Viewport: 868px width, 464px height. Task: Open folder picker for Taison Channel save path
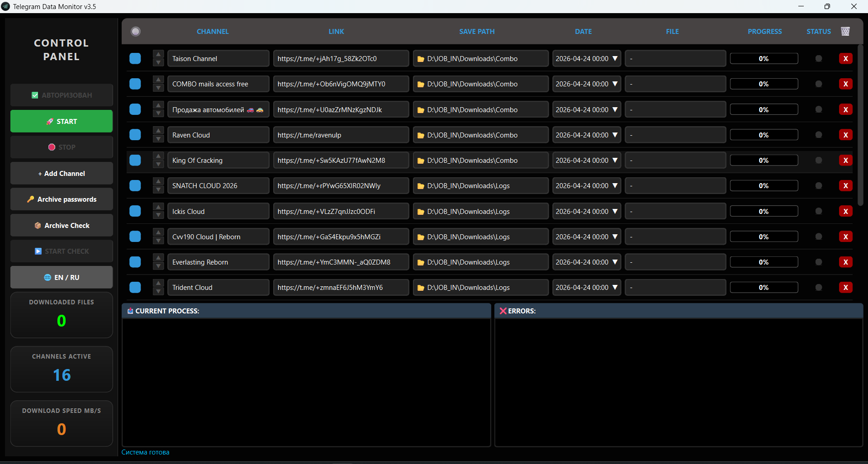(x=421, y=59)
